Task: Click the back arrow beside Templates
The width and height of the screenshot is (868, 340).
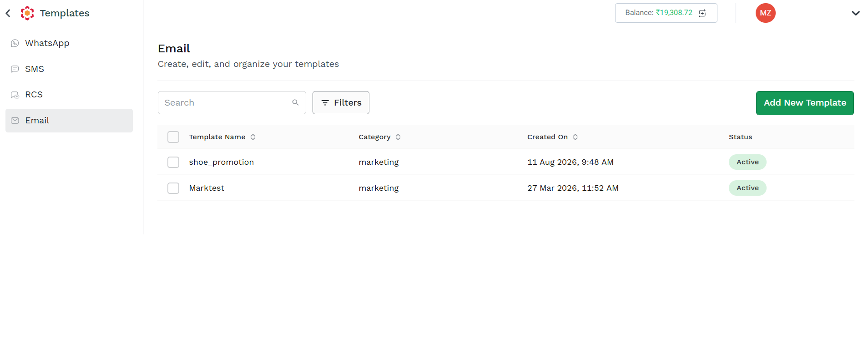Action: (8, 13)
